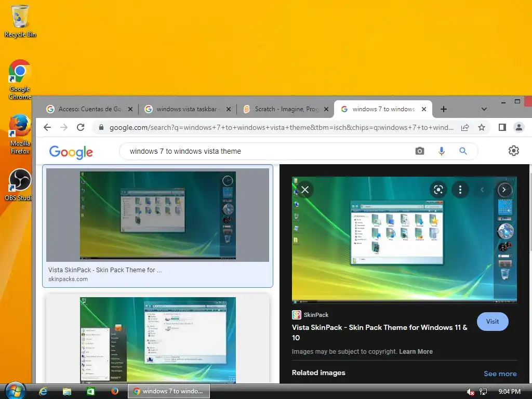Click the 'Vista SkinPack - Skin Pack Theme for ...' caption
This screenshot has width=532, height=399.
click(105, 270)
